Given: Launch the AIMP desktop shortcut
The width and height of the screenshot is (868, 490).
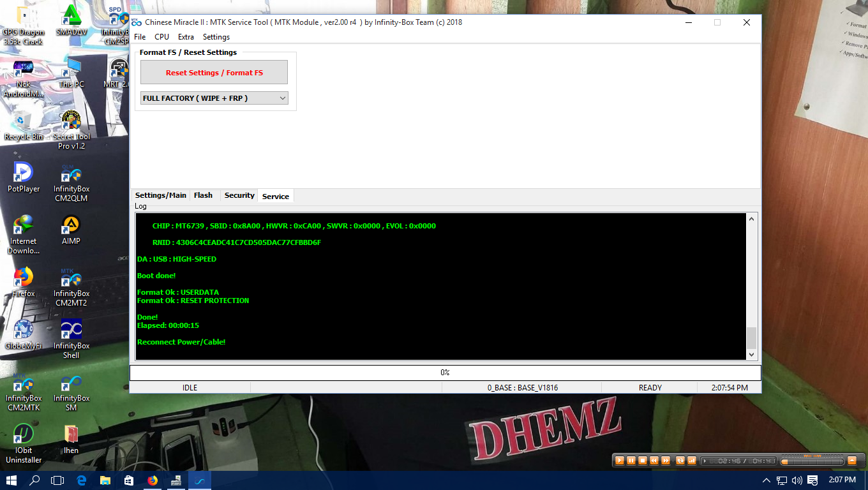Looking at the screenshot, I should [x=71, y=230].
